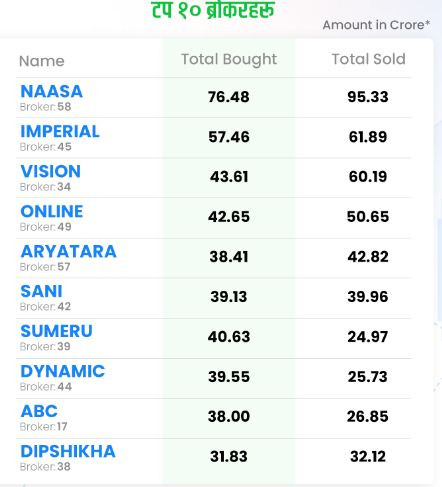This screenshot has width=442, height=487.
Task: Select NAASA total sold value 95.33
Action: point(368,97)
